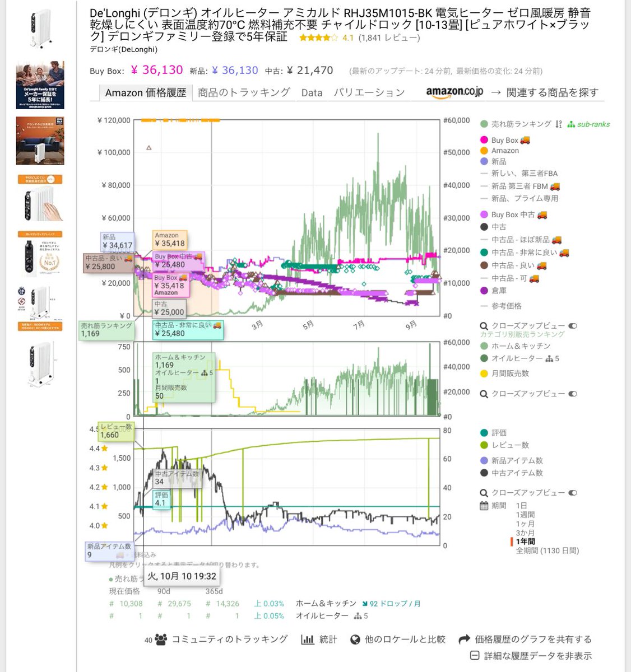Toggle the 評価 legend entry
The height and width of the screenshot is (672, 631).
493,433
